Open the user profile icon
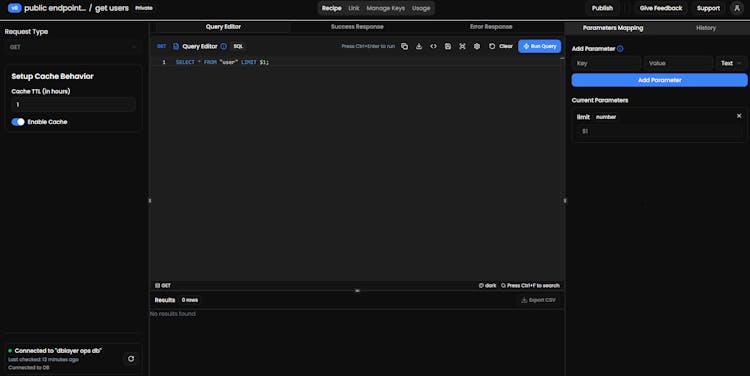The image size is (750, 376). point(737,8)
